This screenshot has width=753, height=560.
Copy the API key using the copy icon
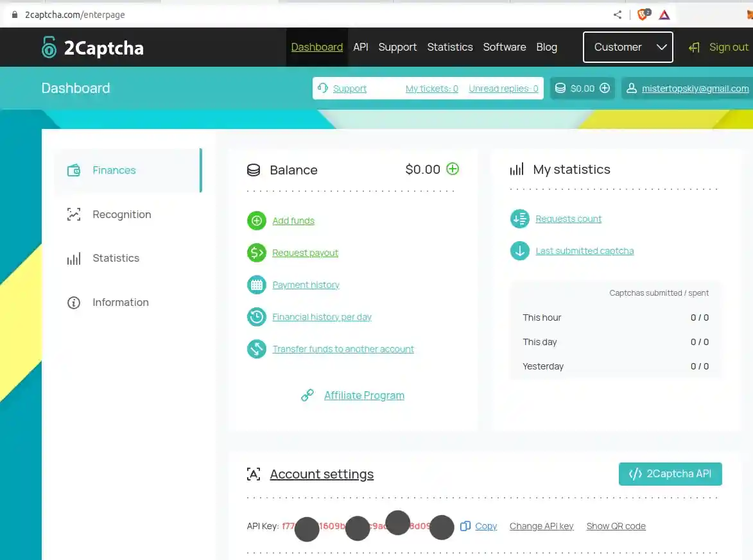465,525
